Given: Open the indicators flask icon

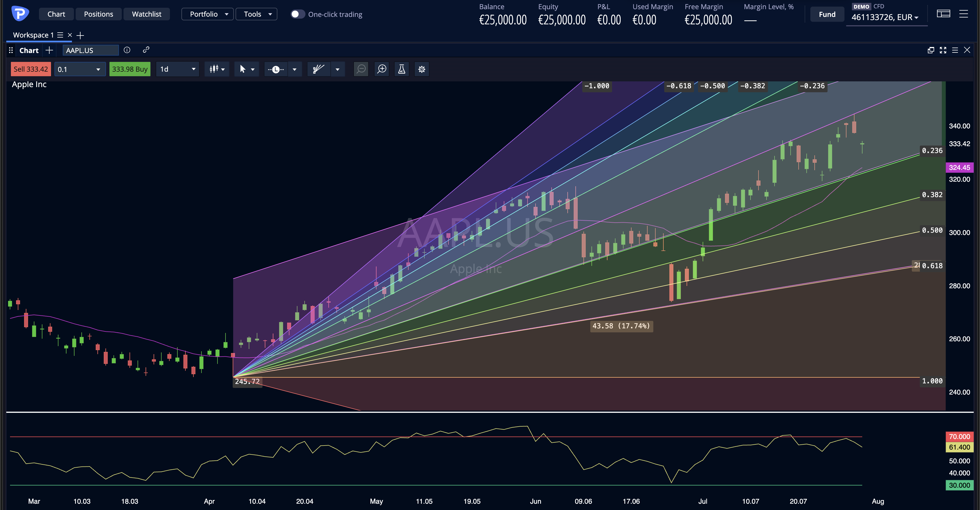Looking at the screenshot, I should click(402, 69).
